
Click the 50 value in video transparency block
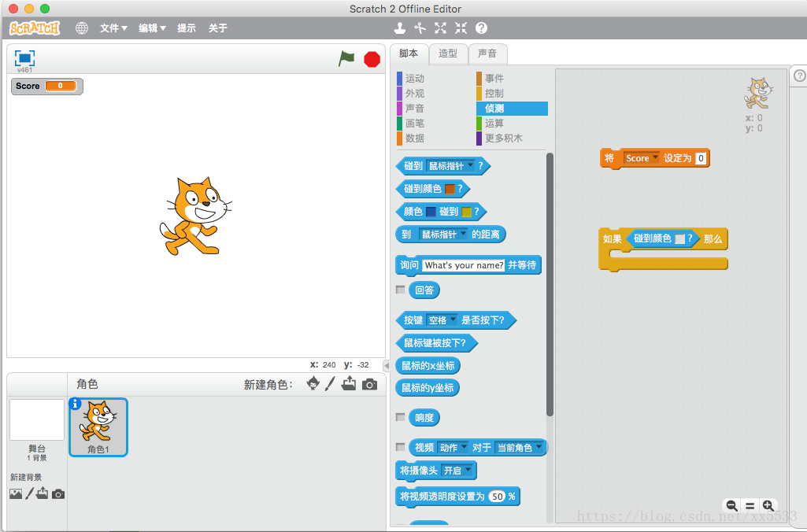[x=497, y=497]
